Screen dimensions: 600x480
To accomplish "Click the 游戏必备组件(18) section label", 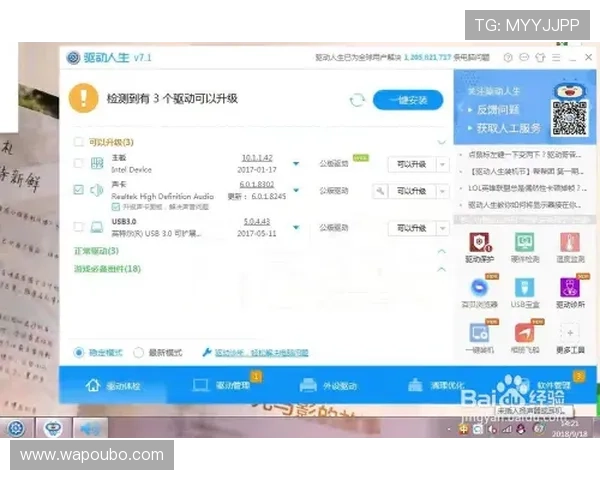I will point(107,269).
